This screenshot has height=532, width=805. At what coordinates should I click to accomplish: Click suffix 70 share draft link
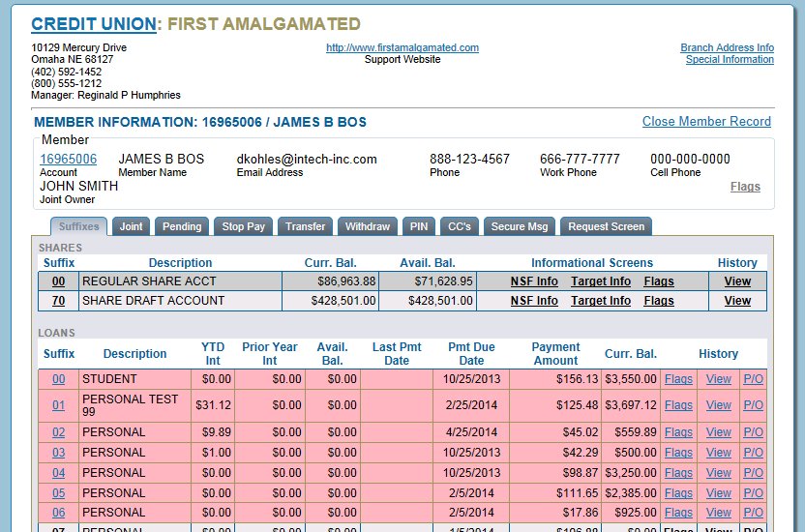click(x=59, y=301)
